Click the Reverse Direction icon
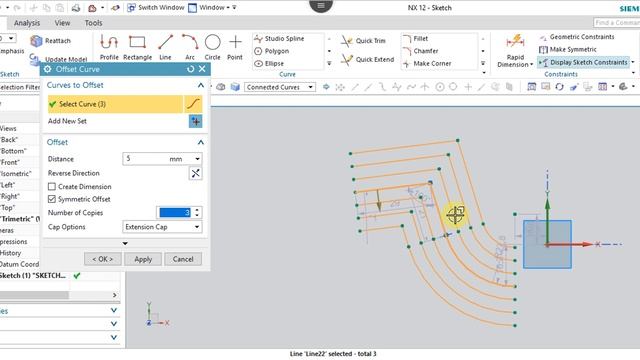640x360 pixels. tap(196, 173)
